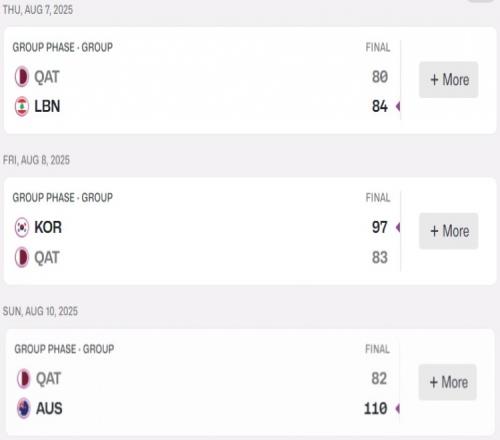
Task: Expand + More for KOR vs QAT game
Action: 449,231
